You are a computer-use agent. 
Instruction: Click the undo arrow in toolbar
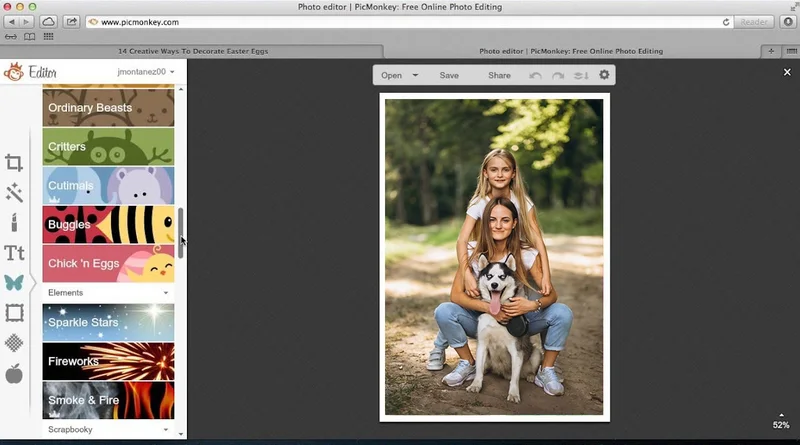536,75
